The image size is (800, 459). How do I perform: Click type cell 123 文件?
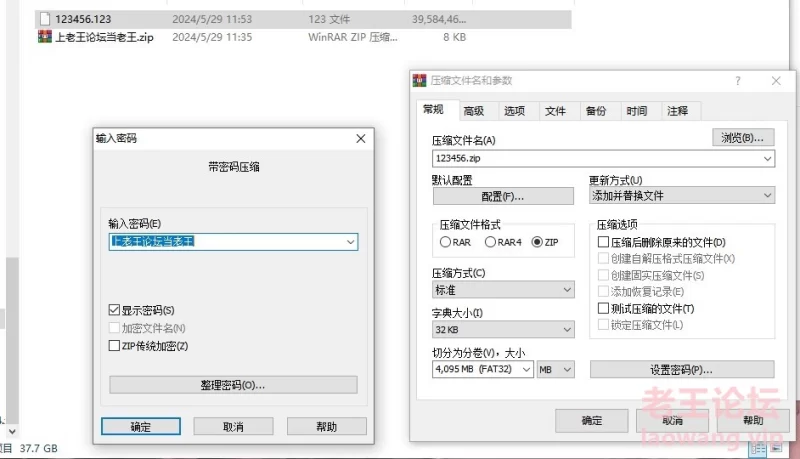[x=329, y=19]
